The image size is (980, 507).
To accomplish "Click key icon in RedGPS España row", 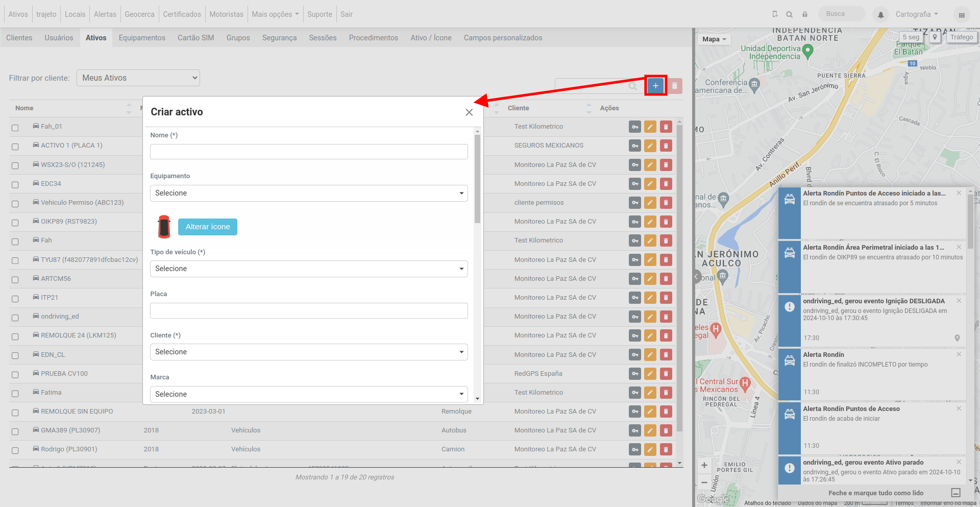I will coord(634,374).
